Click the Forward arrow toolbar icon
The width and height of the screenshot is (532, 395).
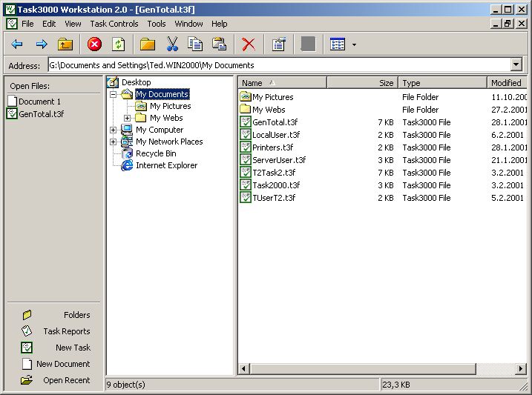[42, 44]
